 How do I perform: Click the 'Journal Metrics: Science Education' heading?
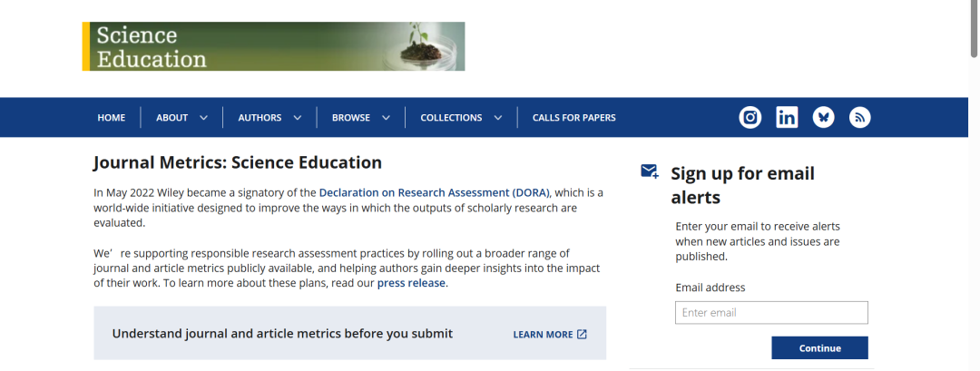(238, 163)
